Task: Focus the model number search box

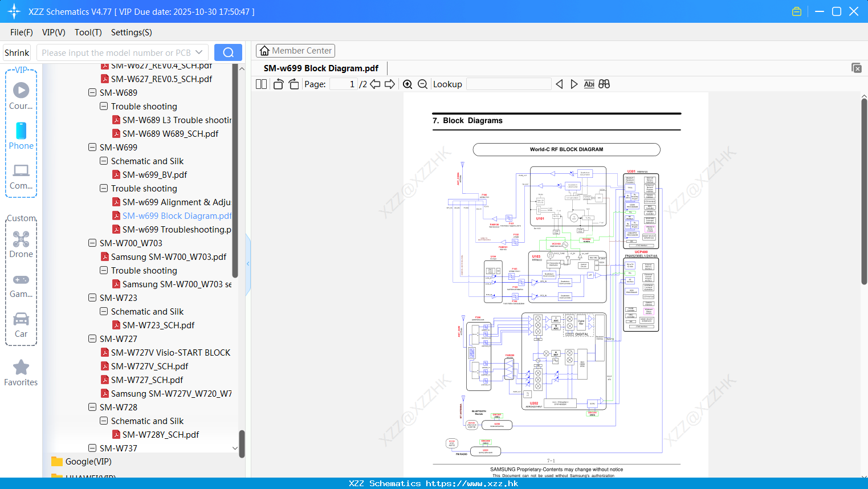Action: click(x=116, y=52)
